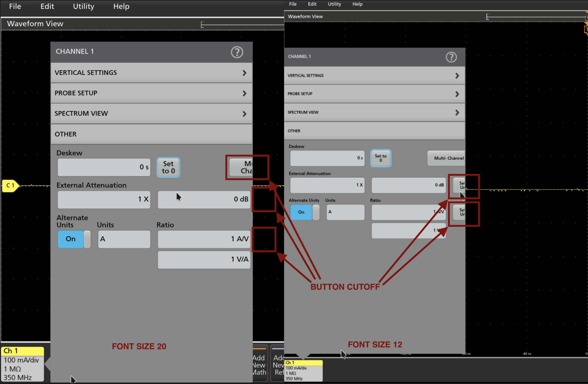Click Add New Ref badge
588x384 pixels.
[278, 364]
